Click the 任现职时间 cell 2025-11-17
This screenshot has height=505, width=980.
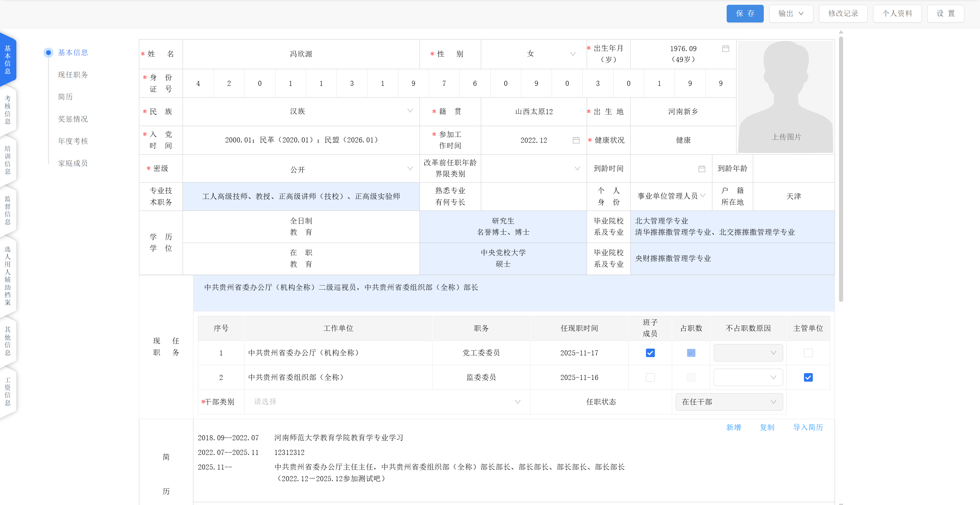[x=579, y=353]
